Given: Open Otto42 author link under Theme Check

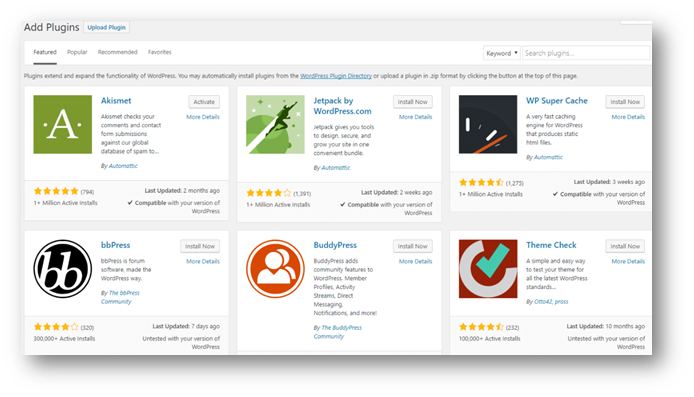Looking at the screenshot, I should (x=543, y=301).
